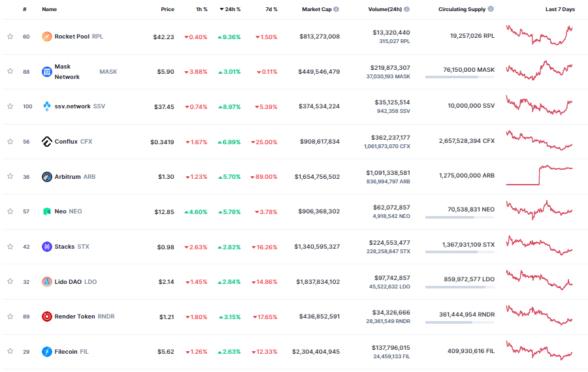588x372 pixels.
Task: Click Filecoin market cap $2,304,404,945
Action: (x=316, y=352)
